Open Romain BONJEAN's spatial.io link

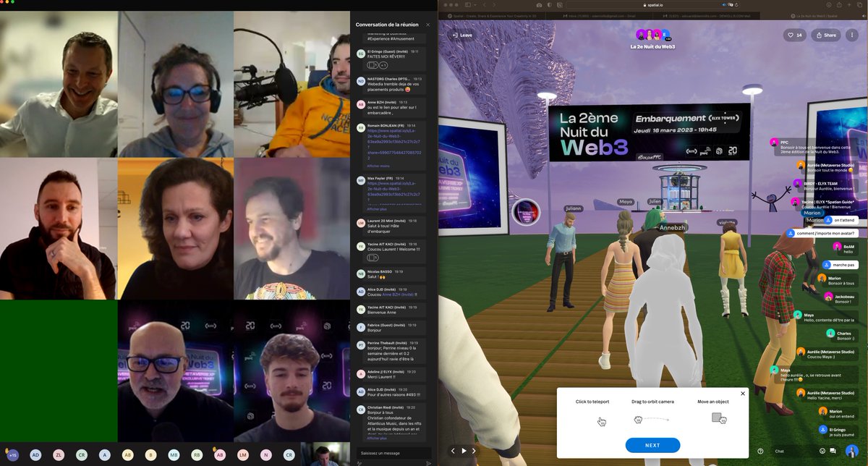(x=393, y=143)
